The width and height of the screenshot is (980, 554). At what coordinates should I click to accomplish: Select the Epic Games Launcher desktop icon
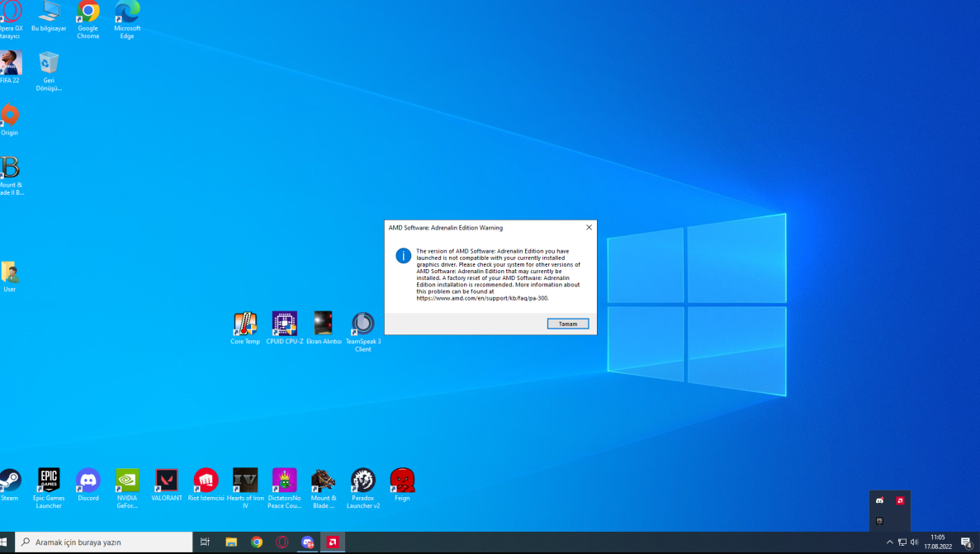coord(49,481)
